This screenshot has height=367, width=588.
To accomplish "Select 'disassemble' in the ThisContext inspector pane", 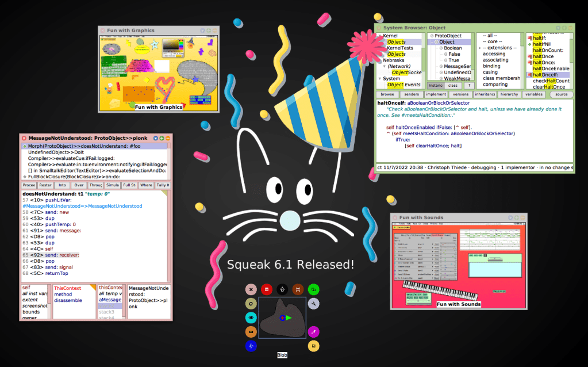I will (x=68, y=301).
